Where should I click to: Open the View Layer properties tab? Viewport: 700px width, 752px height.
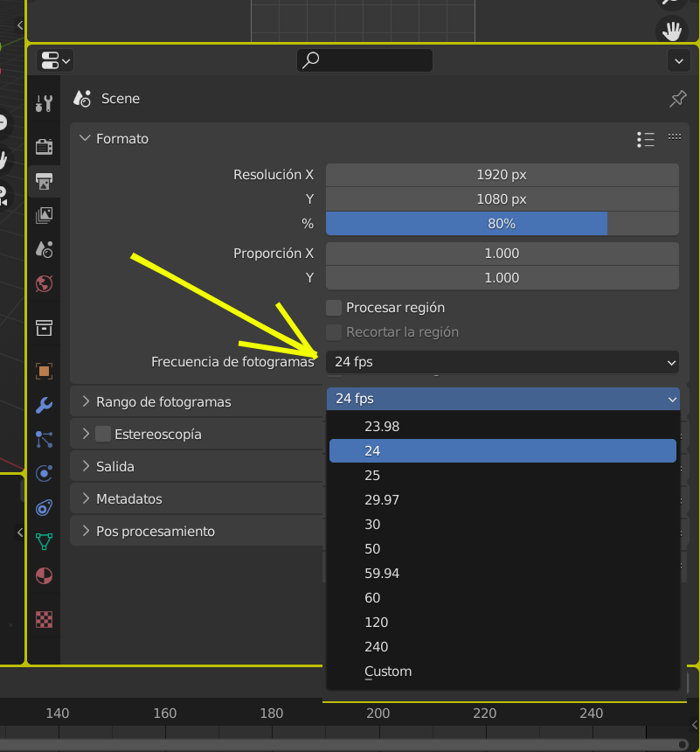tap(44, 215)
